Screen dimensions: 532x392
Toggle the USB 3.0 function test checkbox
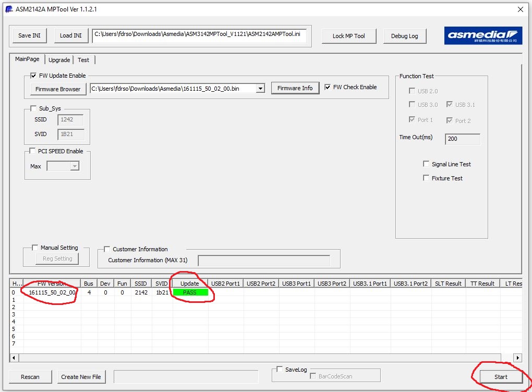coord(412,104)
